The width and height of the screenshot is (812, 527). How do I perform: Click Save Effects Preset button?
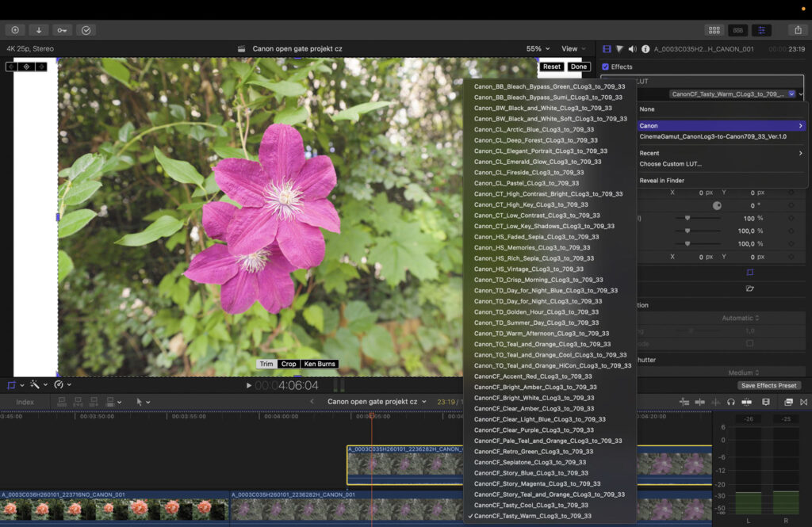(x=768, y=386)
